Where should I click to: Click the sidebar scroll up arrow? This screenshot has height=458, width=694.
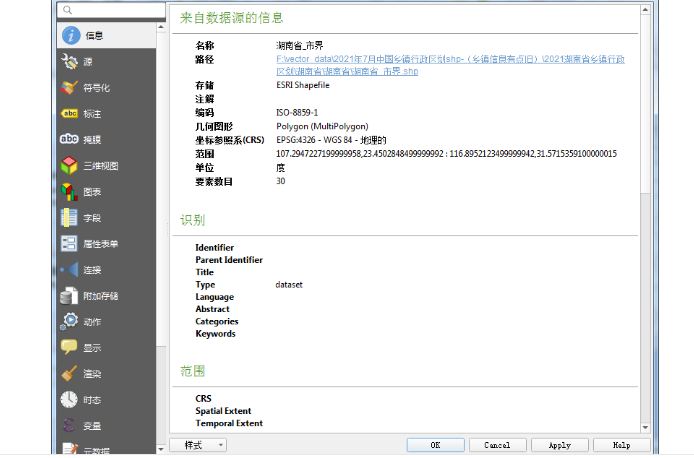tap(161, 27)
